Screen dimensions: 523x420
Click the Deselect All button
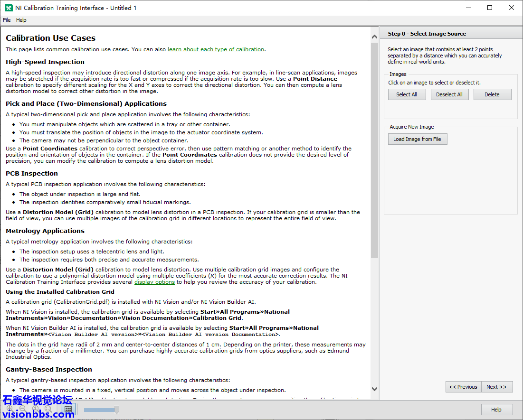pyautogui.click(x=449, y=94)
